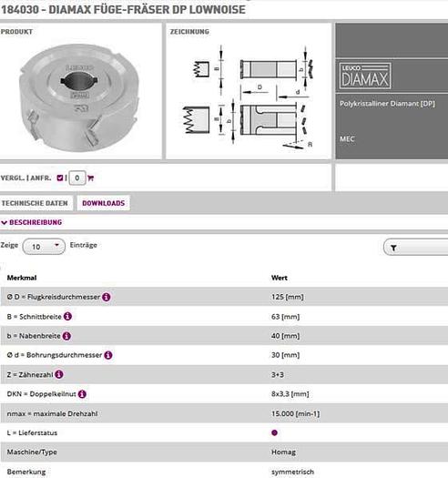This screenshot has height=478, width=448.
Task: Select the 125 [mm] value cell
Action: tap(288, 297)
